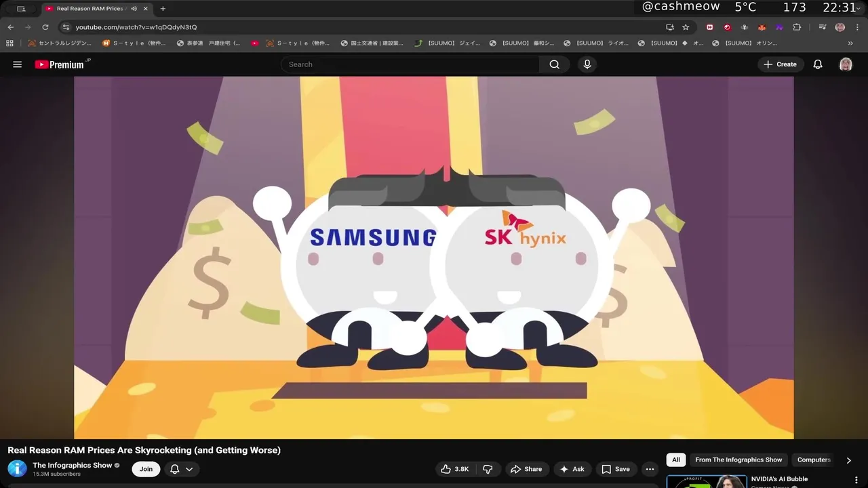Go back with browser back arrow
The height and width of the screenshot is (488, 868).
(x=10, y=27)
